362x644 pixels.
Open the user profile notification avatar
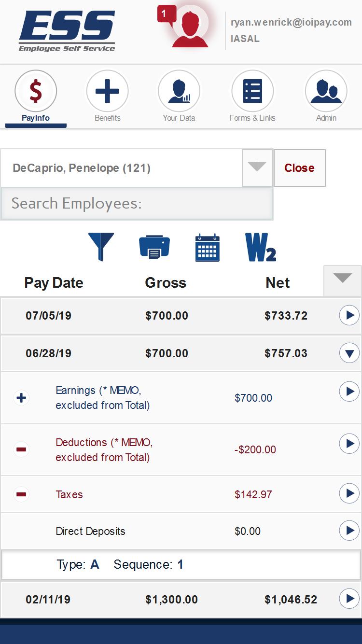(190, 28)
